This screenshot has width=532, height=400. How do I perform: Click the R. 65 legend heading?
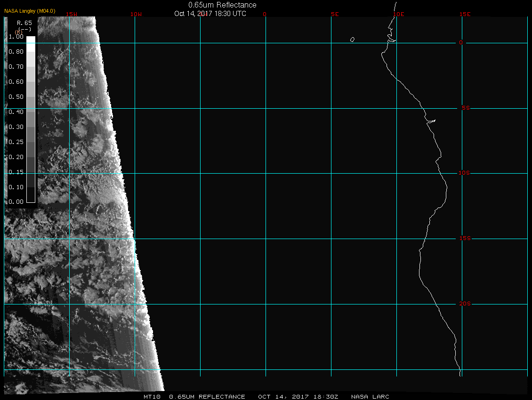tap(24, 23)
